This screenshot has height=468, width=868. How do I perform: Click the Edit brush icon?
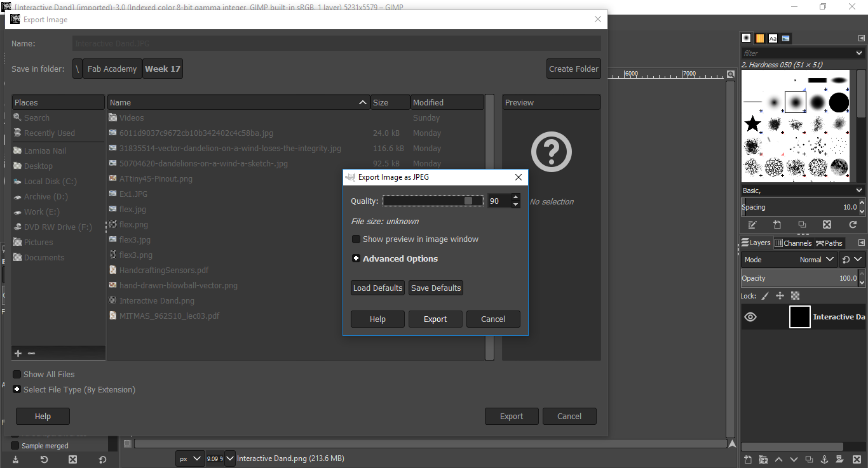[752, 225]
